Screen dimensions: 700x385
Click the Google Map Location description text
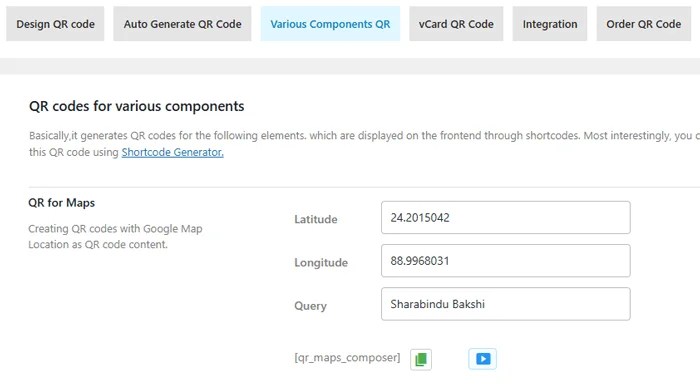(x=115, y=236)
